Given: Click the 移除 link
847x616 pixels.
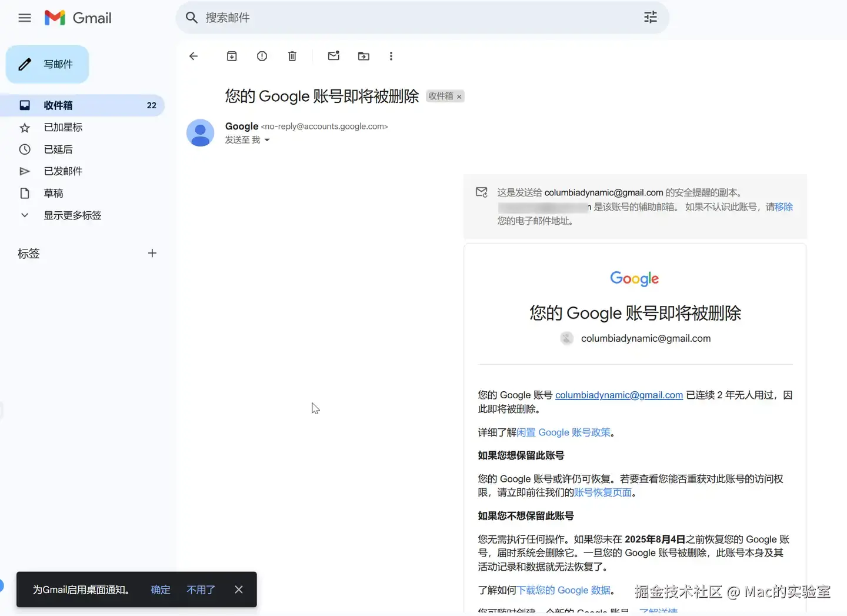Looking at the screenshot, I should pos(783,207).
